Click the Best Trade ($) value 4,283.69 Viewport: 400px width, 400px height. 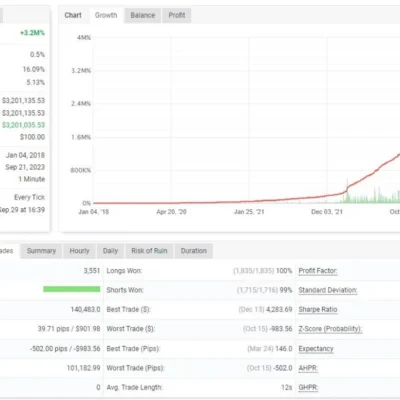[x=279, y=310]
